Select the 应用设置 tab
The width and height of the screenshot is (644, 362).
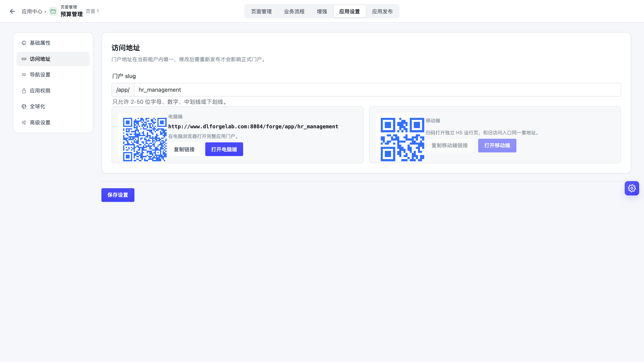(350, 11)
